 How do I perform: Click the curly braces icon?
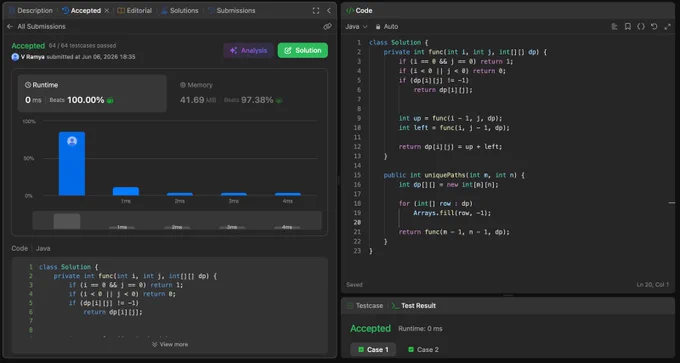pyautogui.click(x=641, y=26)
